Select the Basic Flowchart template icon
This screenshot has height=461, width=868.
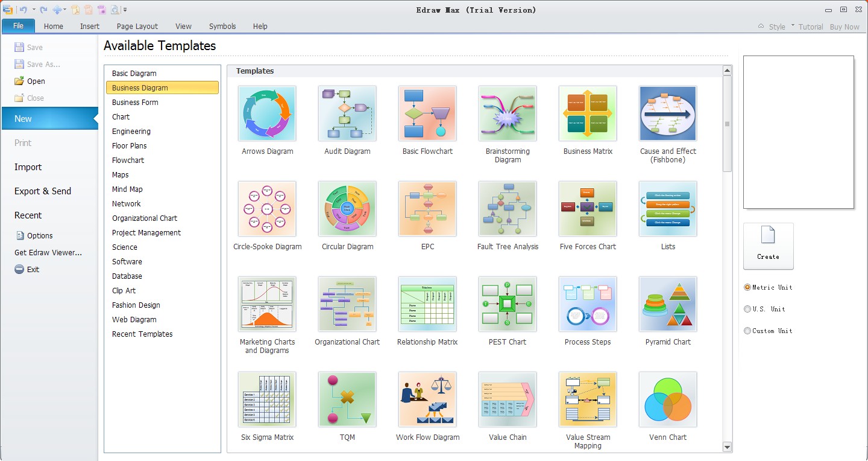coord(427,113)
